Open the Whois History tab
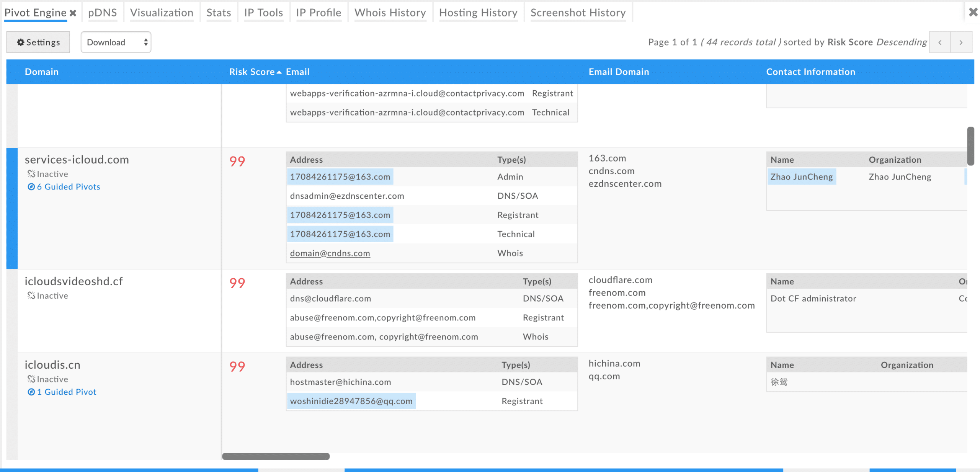 390,13
